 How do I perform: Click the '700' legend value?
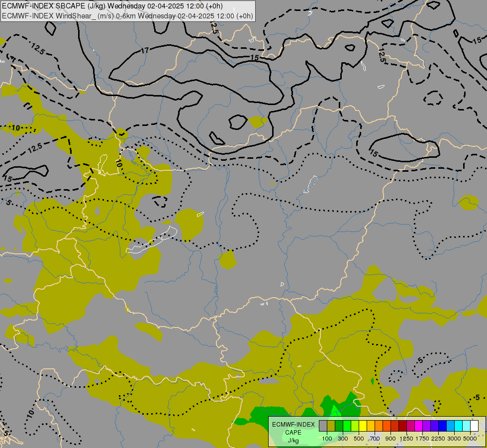coord(375,439)
